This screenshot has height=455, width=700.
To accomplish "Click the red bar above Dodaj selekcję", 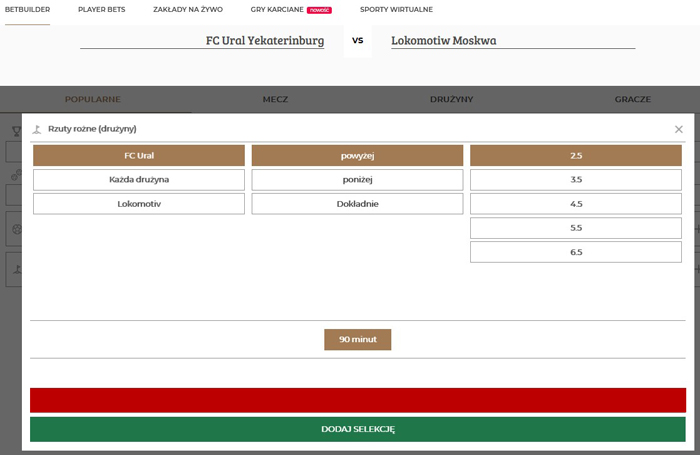I will coord(358,400).
